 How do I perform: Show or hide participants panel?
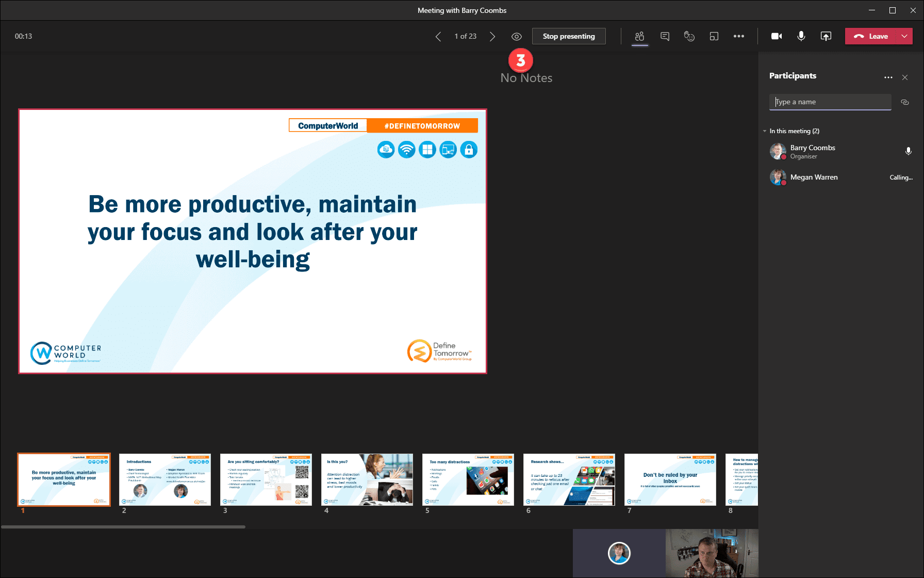pyautogui.click(x=639, y=36)
